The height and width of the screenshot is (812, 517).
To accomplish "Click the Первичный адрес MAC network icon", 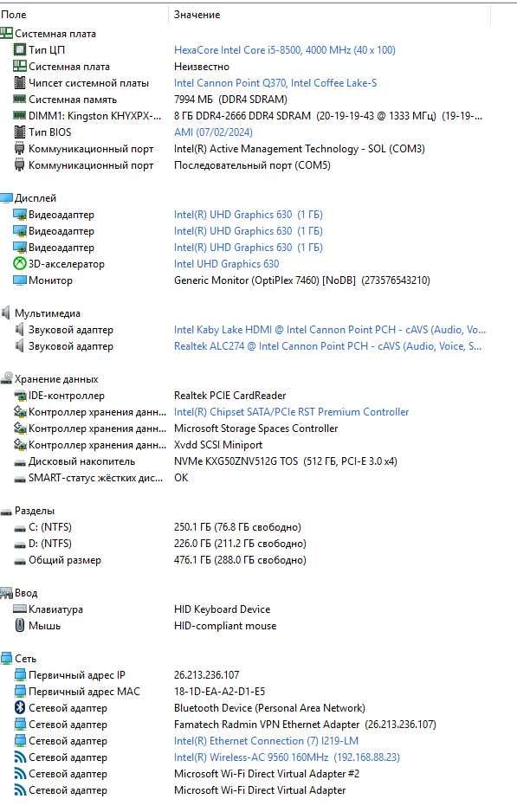I will [x=20, y=692].
